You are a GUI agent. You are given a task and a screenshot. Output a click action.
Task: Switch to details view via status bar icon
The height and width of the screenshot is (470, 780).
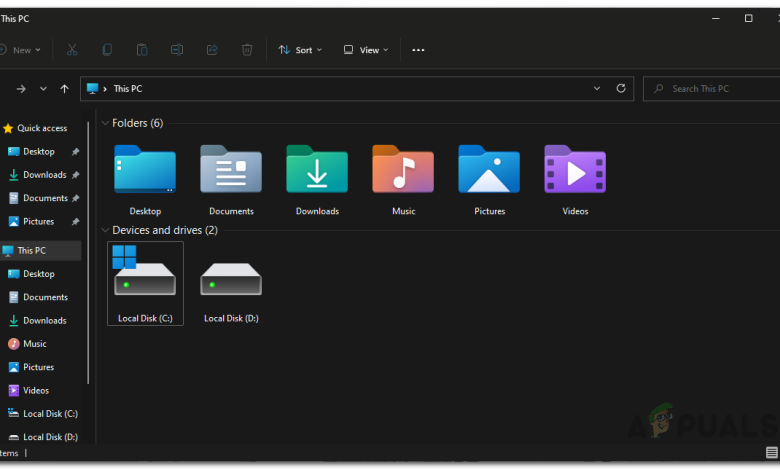click(772, 453)
